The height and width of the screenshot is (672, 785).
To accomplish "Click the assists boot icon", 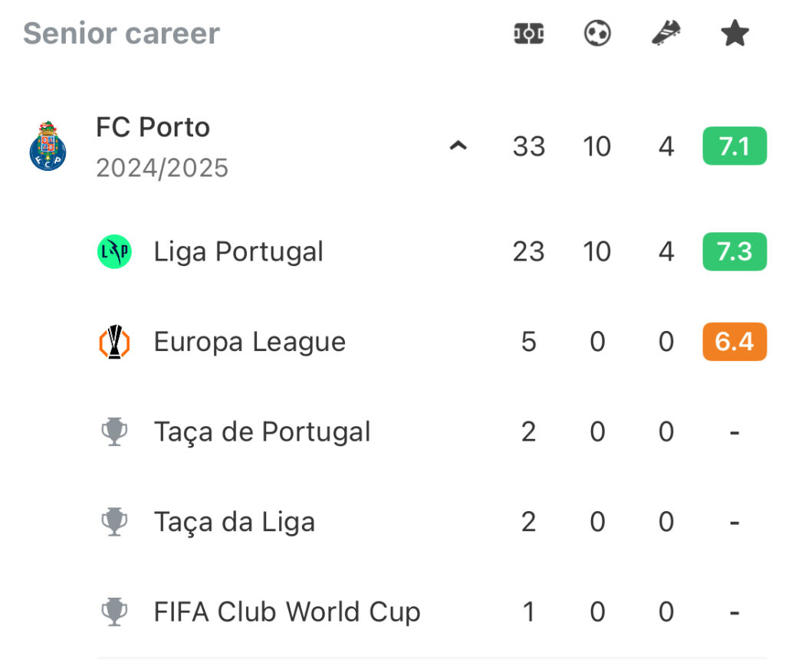I will point(666,33).
